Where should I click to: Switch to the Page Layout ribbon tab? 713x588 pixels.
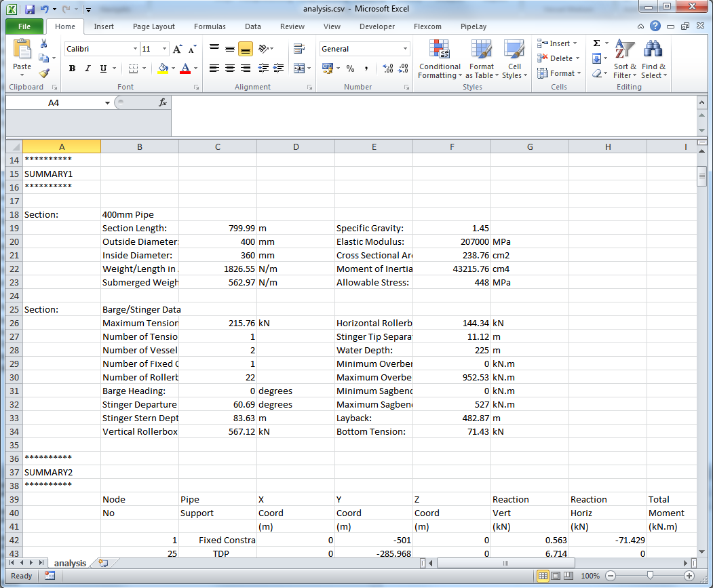click(x=153, y=26)
